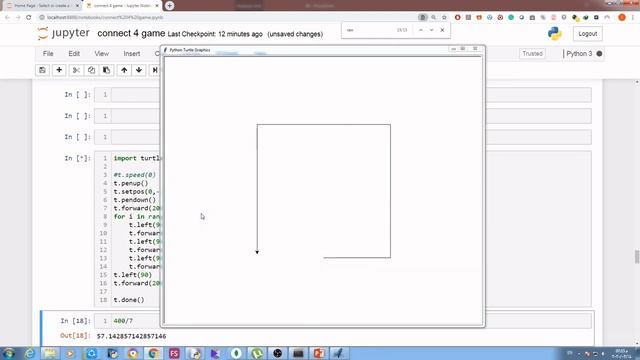Launch Internet Explorer from taskbar
This screenshot has height=360, width=640.
coord(30,353)
